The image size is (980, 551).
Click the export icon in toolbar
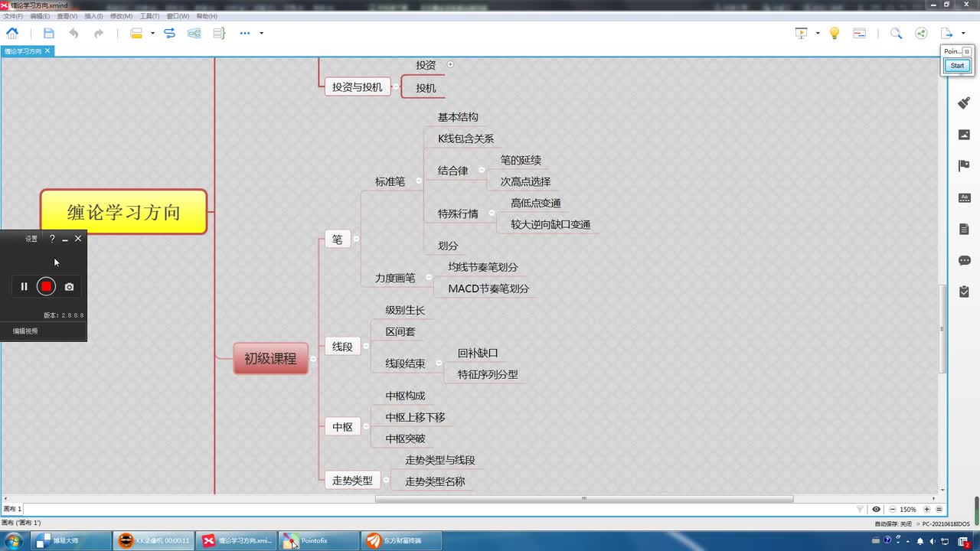coord(946,33)
